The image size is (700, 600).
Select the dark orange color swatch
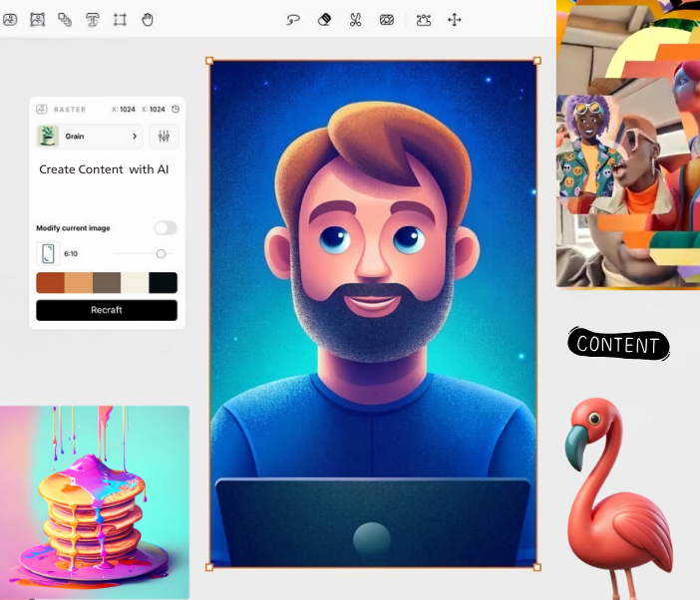pos(50,283)
